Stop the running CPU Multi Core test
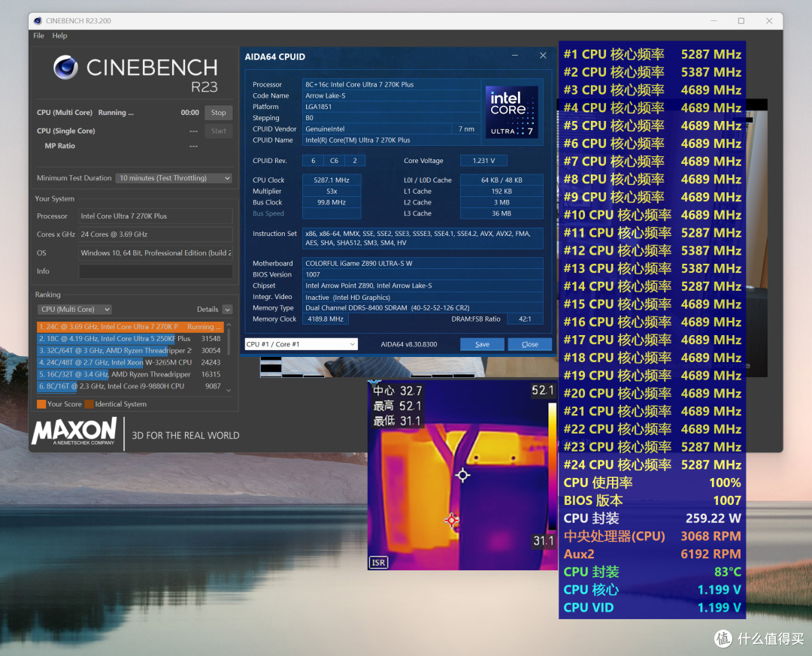This screenshot has width=812, height=656. pyautogui.click(x=218, y=113)
